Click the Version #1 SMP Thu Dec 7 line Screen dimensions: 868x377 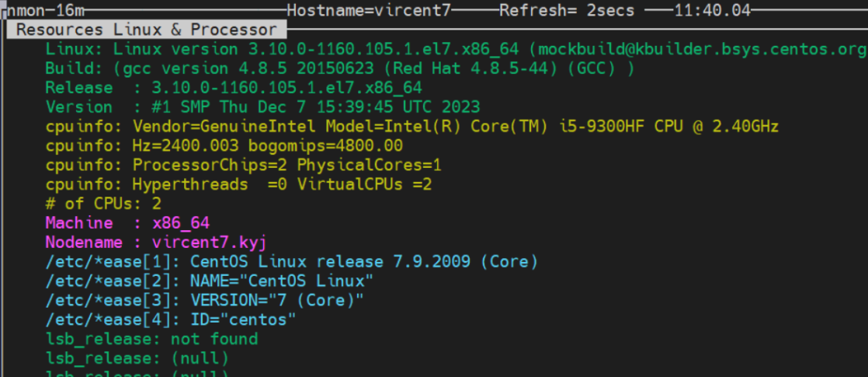[262, 107]
